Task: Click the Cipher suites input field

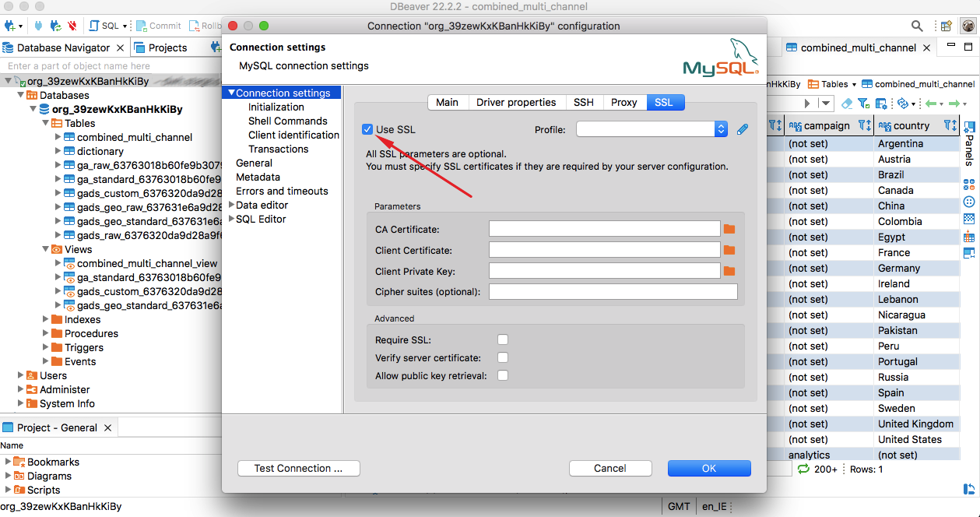Action: [x=613, y=292]
